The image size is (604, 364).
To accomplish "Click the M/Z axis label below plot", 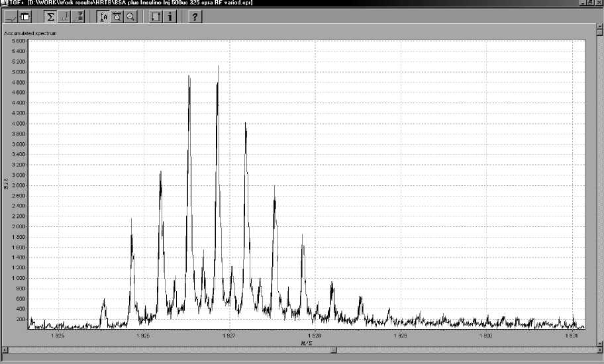I will click(305, 341).
